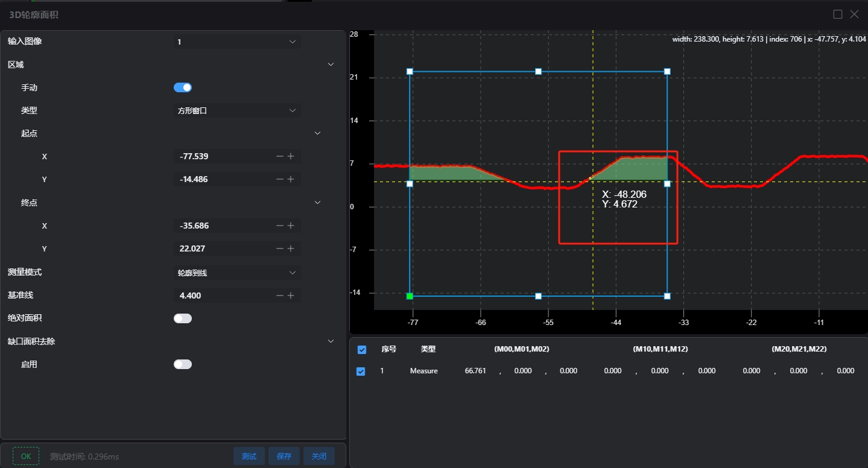This screenshot has height=468, width=868.
Task: Decrease 基准线 value with minus icon
Action: tap(279, 296)
